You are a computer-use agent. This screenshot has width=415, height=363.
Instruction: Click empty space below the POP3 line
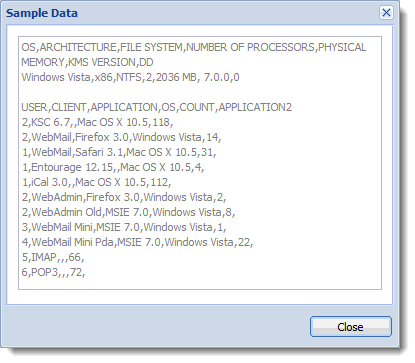(x=200, y=284)
